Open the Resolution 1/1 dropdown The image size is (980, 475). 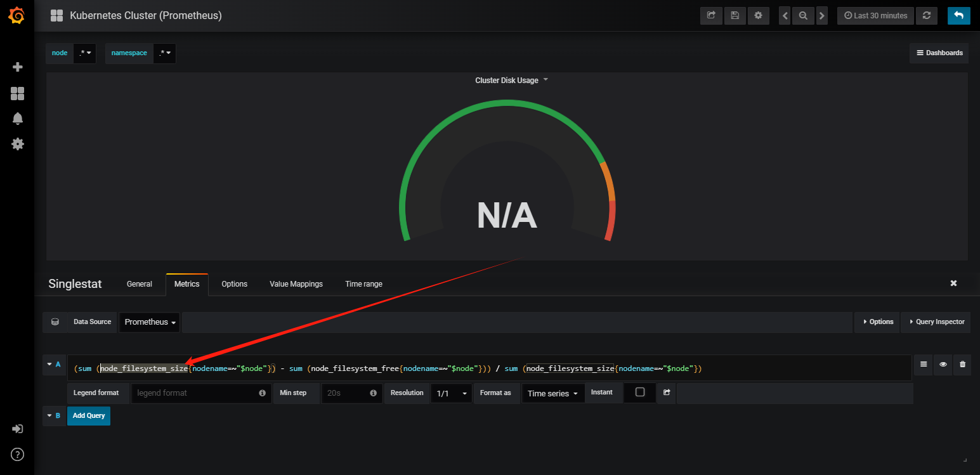pyautogui.click(x=452, y=393)
